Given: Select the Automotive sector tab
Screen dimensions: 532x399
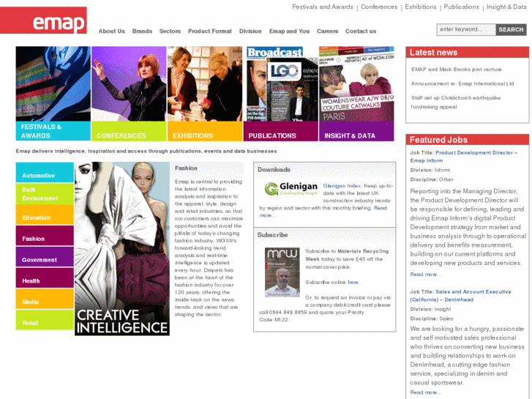Looking at the screenshot, I should pyautogui.click(x=45, y=173).
